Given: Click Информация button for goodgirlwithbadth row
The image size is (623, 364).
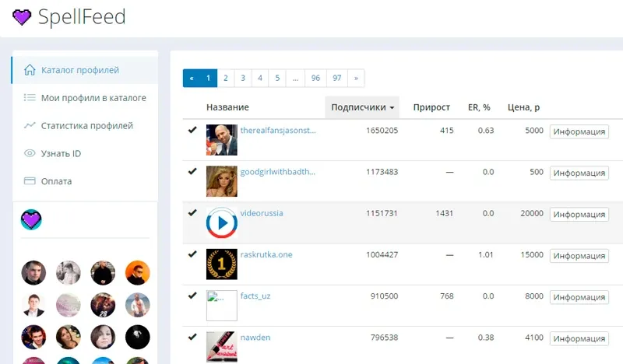Looking at the screenshot, I should (579, 173).
